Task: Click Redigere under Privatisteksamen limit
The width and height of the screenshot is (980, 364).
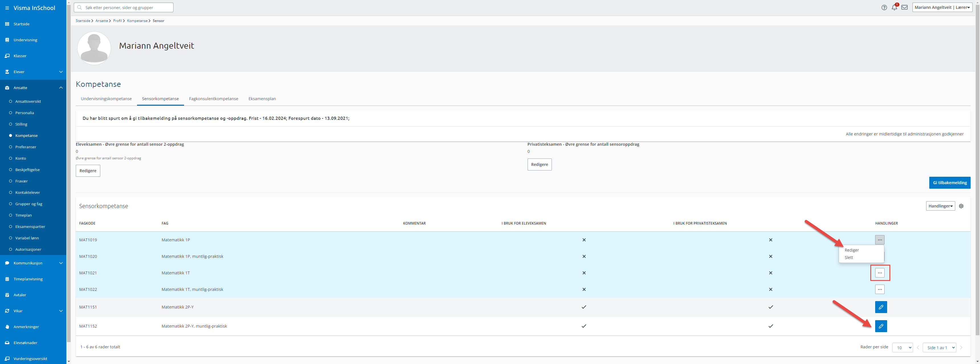Action: pos(539,164)
